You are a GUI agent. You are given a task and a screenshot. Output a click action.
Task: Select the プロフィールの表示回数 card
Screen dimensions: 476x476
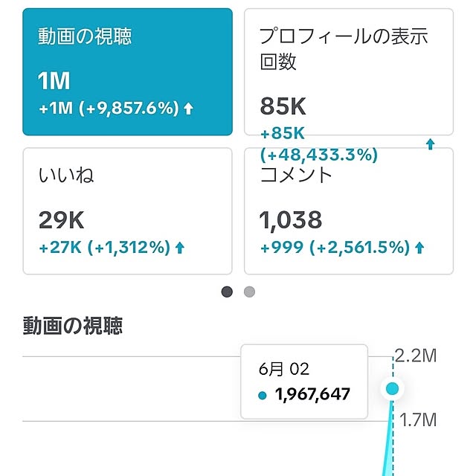(349, 72)
